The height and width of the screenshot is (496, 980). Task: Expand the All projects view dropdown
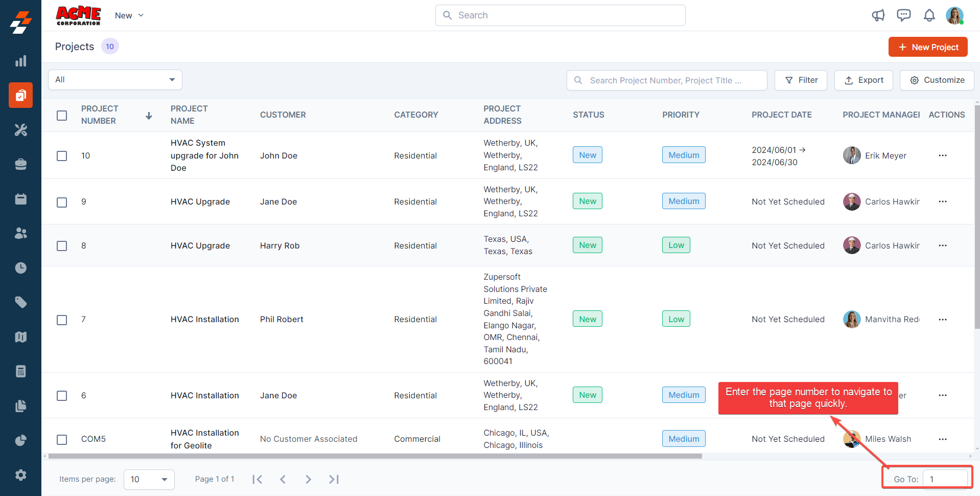click(115, 80)
